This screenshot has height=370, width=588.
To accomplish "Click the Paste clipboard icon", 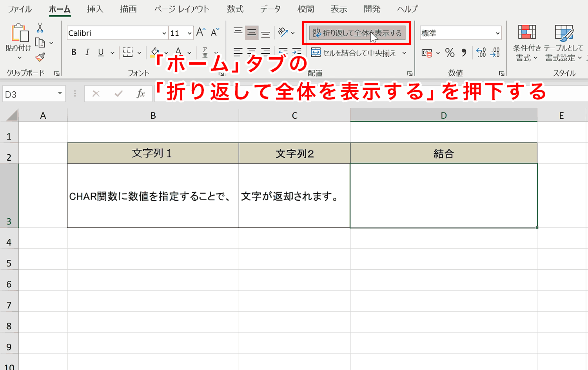I will 19,33.
